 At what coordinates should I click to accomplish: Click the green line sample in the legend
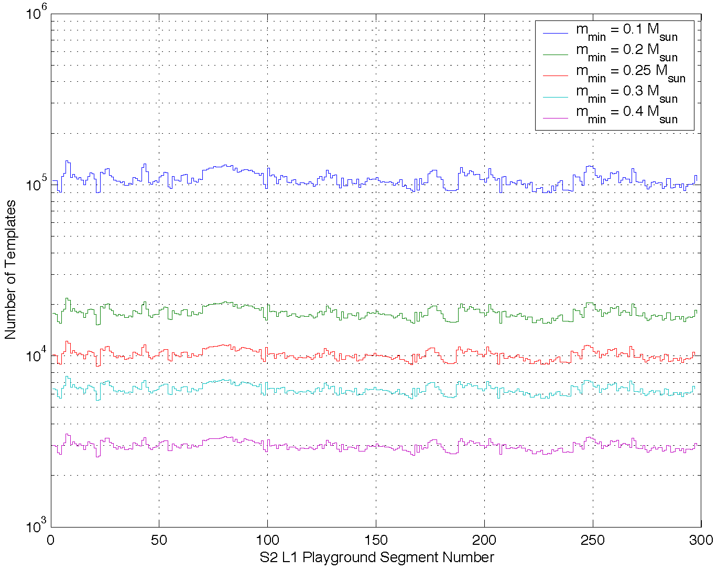(556, 54)
